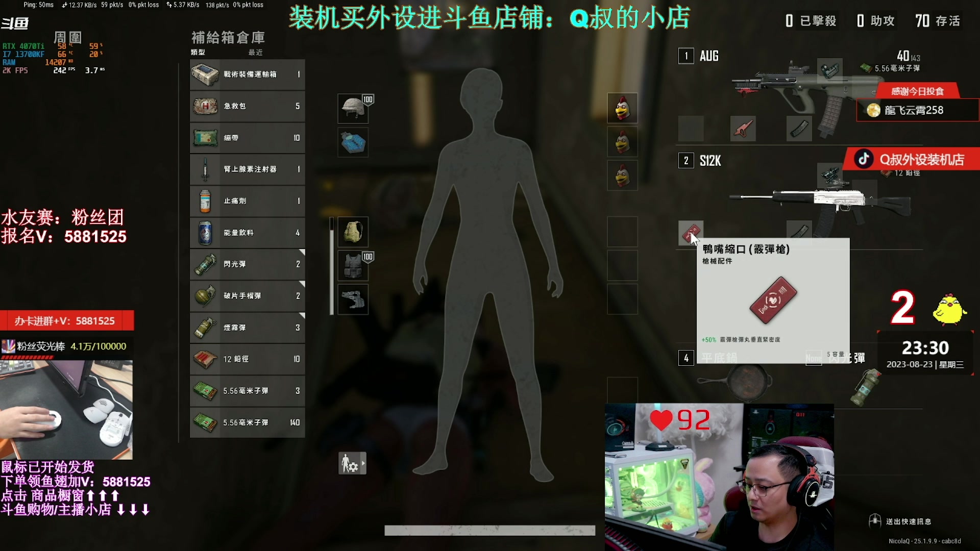Select the 煙霧彈 label
This screenshot has width=980, height=551.
[x=235, y=328]
